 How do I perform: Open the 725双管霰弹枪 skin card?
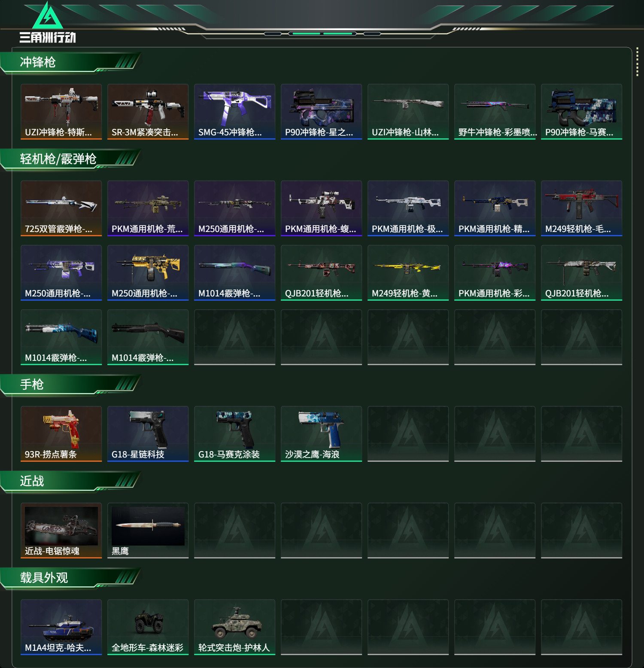[61, 208]
